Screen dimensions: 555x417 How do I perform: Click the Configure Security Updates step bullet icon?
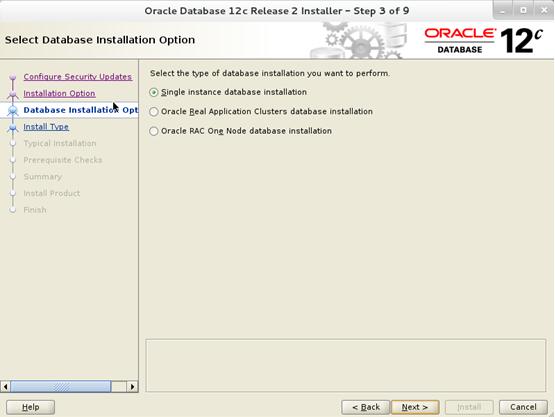(x=13, y=77)
